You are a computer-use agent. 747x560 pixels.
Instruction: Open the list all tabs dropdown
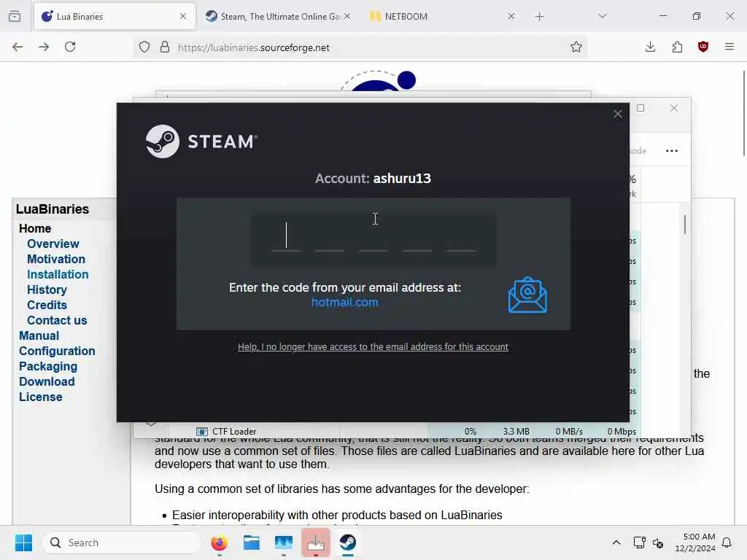(603, 16)
